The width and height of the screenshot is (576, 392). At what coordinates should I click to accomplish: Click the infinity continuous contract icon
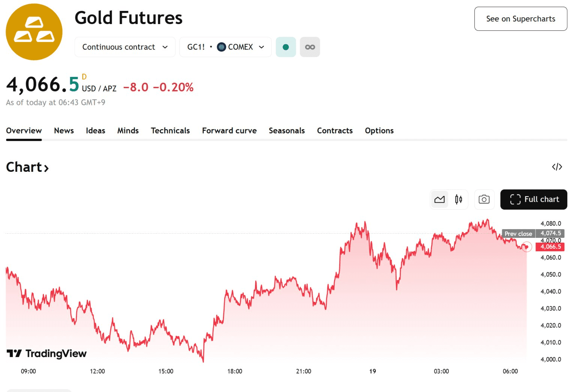coord(310,47)
